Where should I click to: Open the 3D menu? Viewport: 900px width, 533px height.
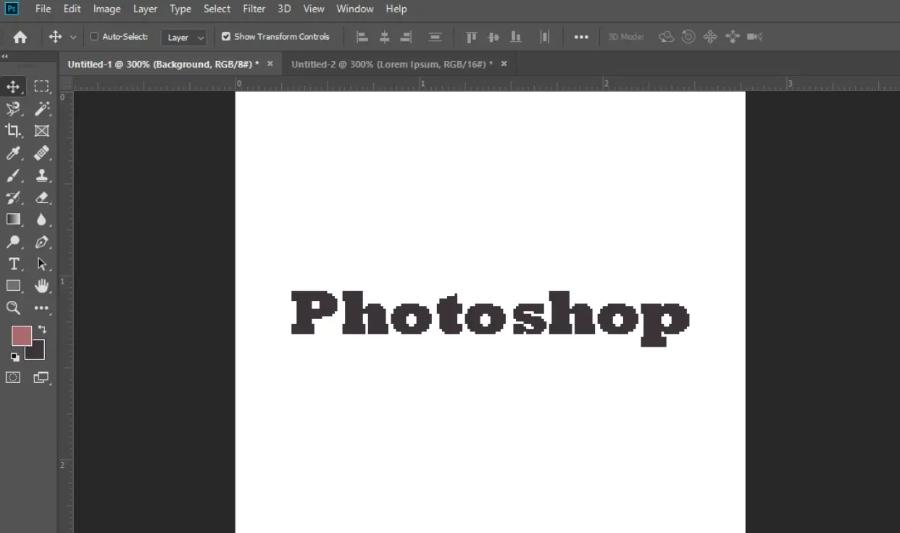point(284,9)
